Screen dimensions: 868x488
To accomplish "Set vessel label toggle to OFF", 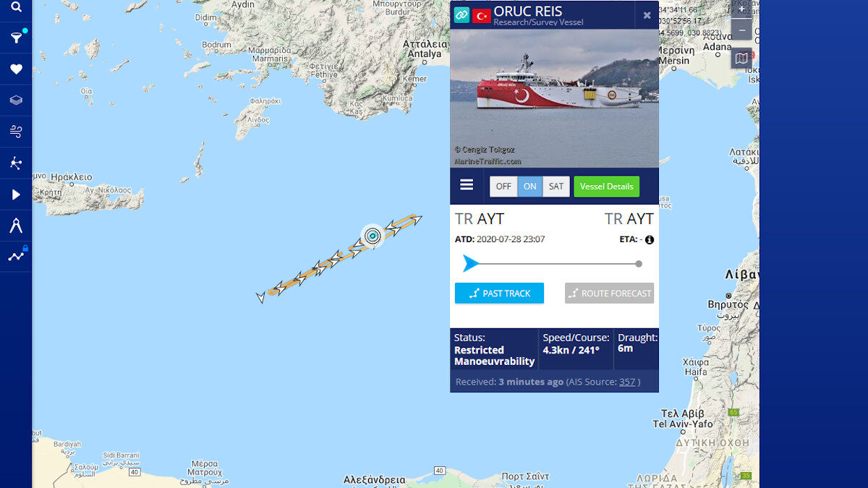I will click(503, 187).
